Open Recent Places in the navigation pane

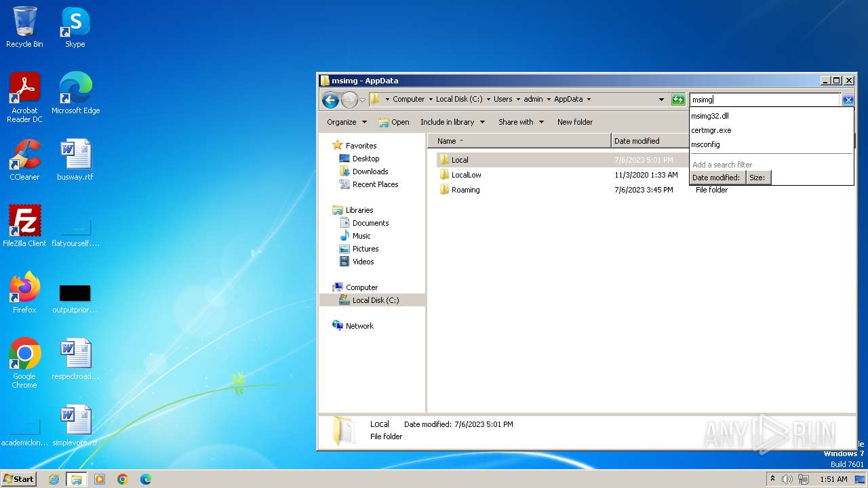pyautogui.click(x=375, y=184)
